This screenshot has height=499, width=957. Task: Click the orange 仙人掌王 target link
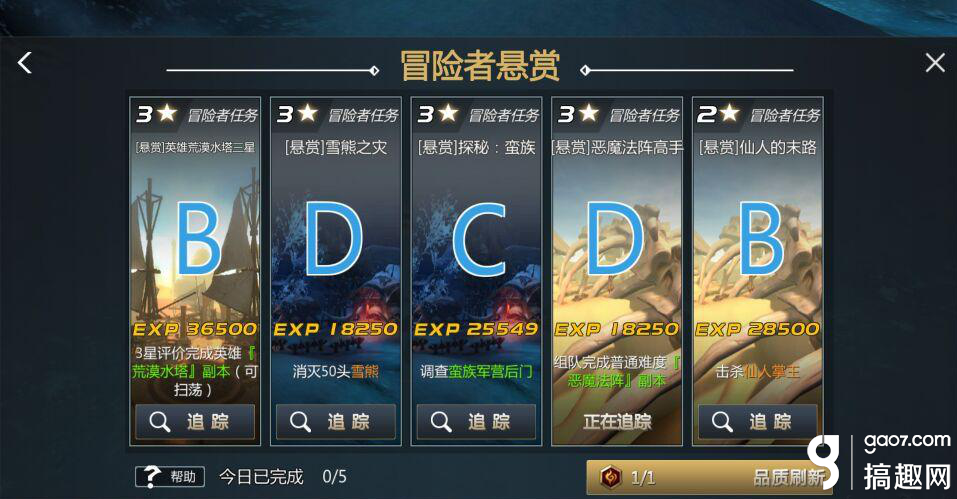[x=771, y=372]
